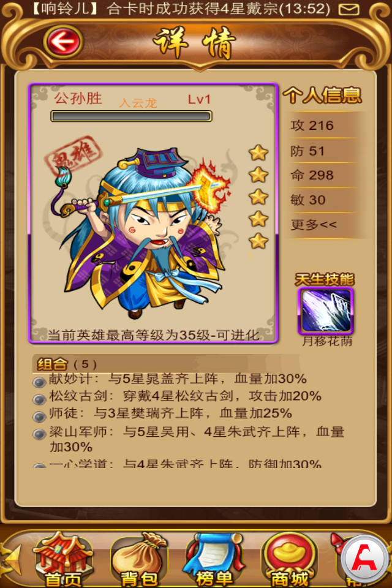Tap the 公孙胜 hero portrait card
The height and width of the screenshot is (588, 392).
coord(153,213)
